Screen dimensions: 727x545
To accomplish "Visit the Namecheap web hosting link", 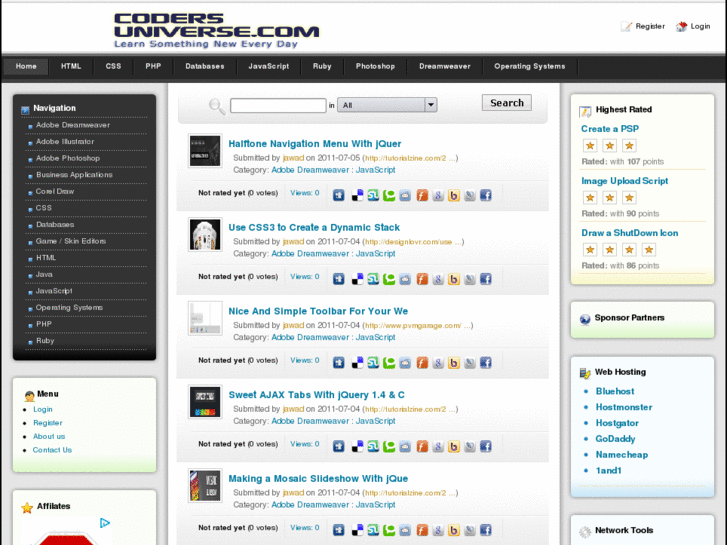I will [x=622, y=455].
